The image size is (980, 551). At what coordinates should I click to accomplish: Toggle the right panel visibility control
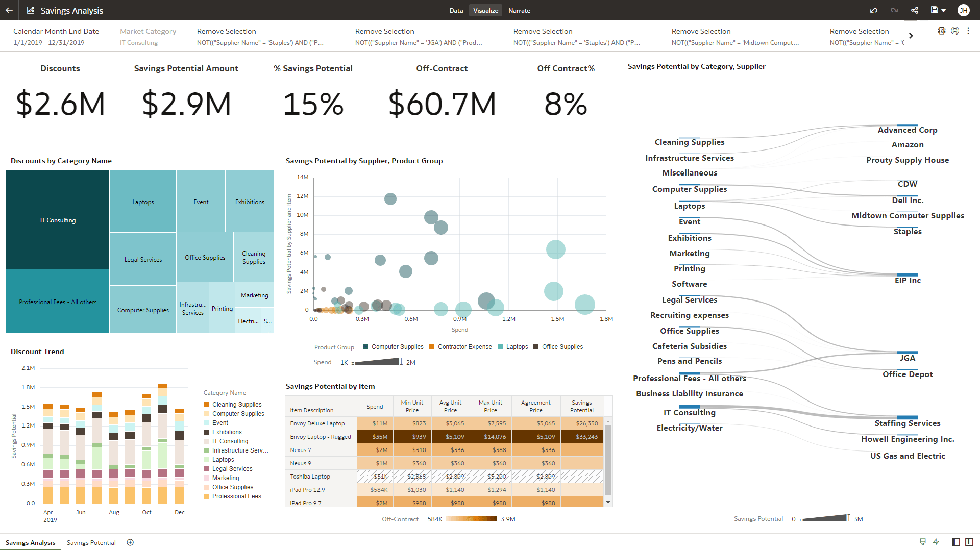point(969,542)
